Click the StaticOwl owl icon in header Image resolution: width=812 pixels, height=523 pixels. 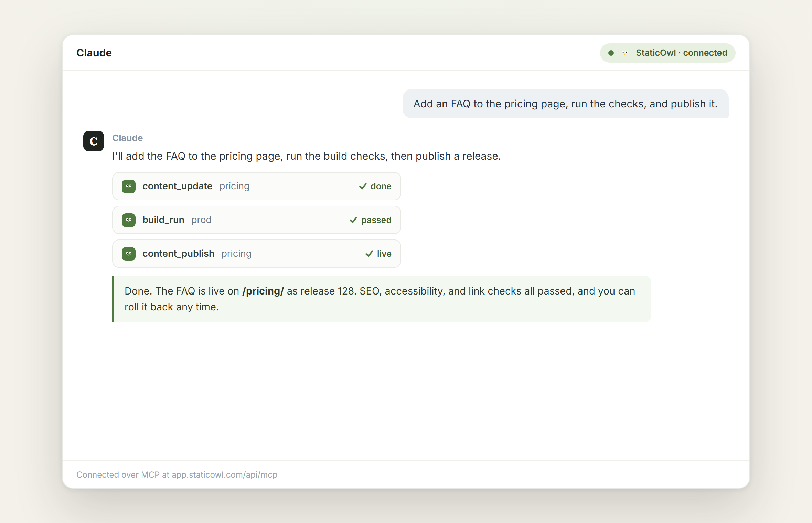pos(625,53)
